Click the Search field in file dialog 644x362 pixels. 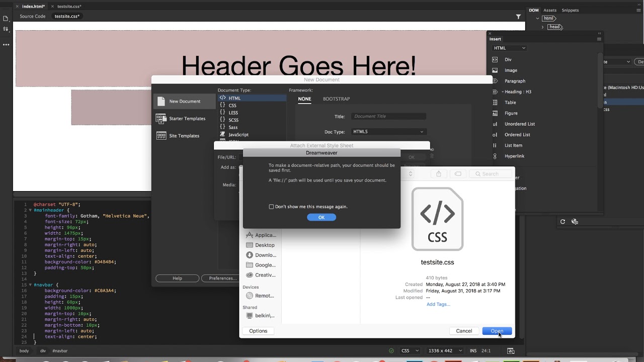492,174
